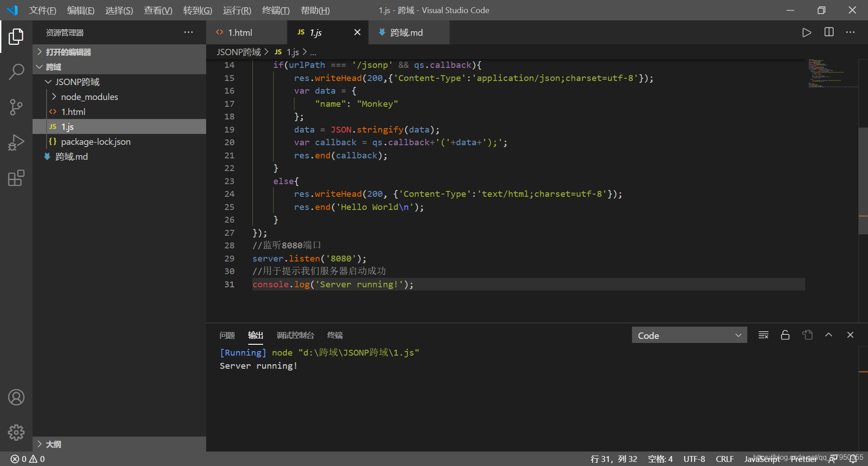Collapse the 跨域 workspace folder section
The height and width of the screenshot is (466, 868).
pyautogui.click(x=119, y=67)
